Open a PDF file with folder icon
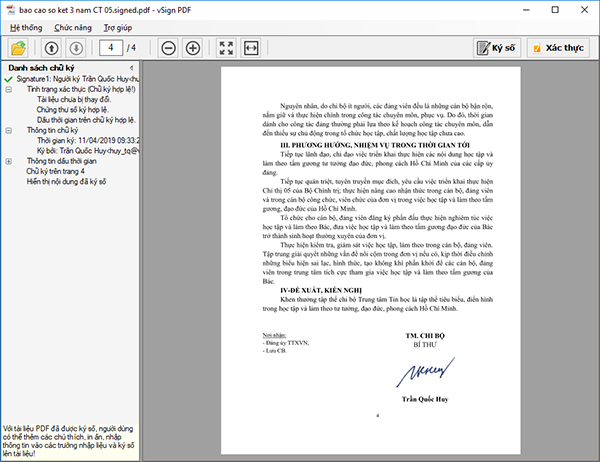The width and height of the screenshot is (600, 462). 18,48
